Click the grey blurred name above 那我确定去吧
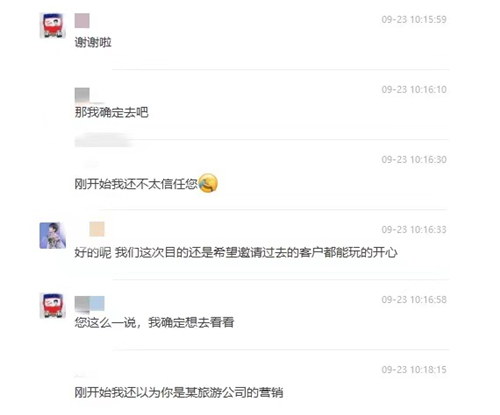This screenshot has width=500, height=415. (x=82, y=95)
